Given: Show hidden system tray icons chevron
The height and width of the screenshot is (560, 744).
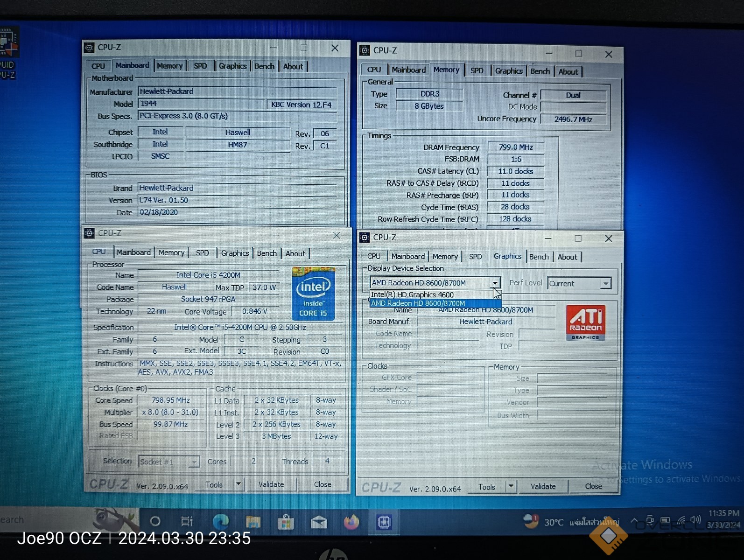Looking at the screenshot, I should (x=634, y=521).
